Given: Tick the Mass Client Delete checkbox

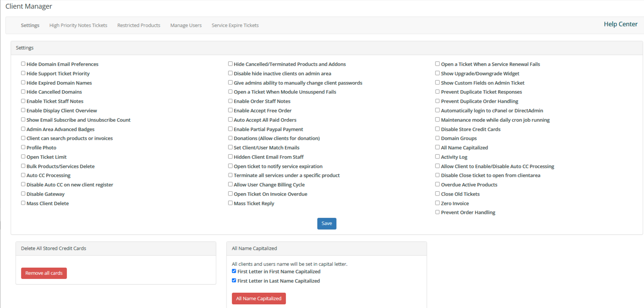Looking at the screenshot, I should click(23, 203).
